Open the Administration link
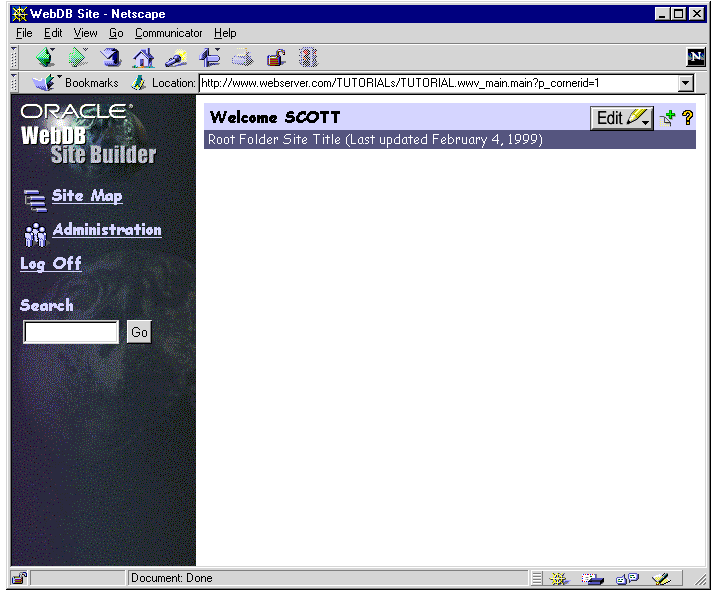715x594 pixels. [x=106, y=230]
